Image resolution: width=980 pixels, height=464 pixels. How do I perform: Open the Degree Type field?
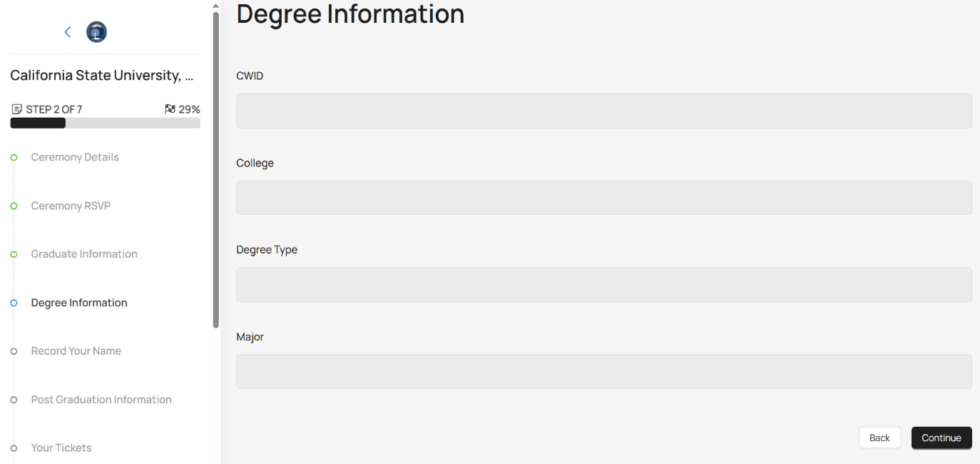pos(603,285)
